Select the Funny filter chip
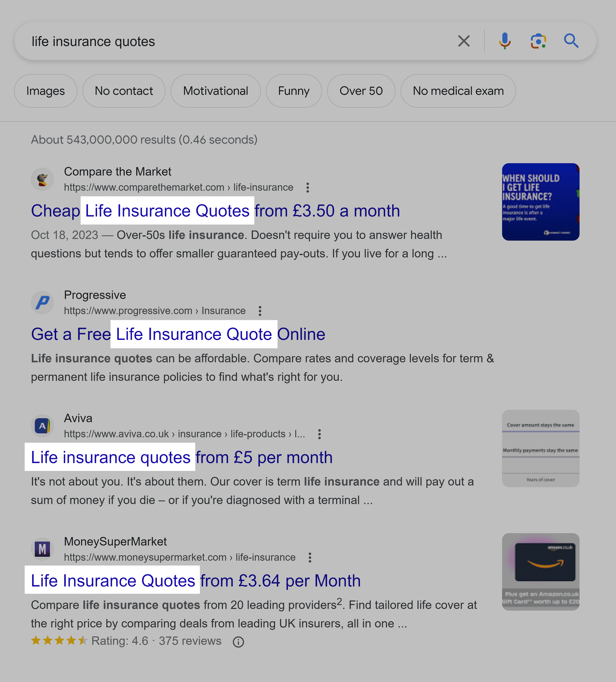The height and width of the screenshot is (682, 616). (x=294, y=91)
